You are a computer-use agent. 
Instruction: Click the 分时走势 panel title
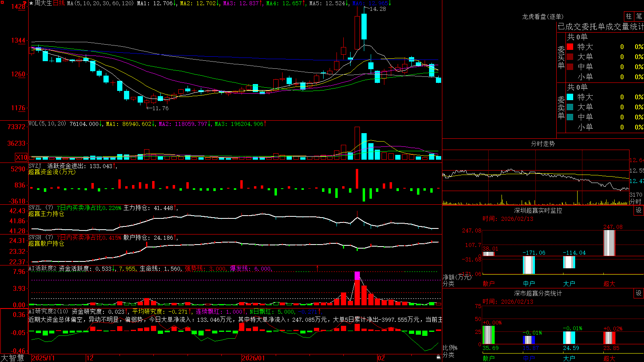543,144
